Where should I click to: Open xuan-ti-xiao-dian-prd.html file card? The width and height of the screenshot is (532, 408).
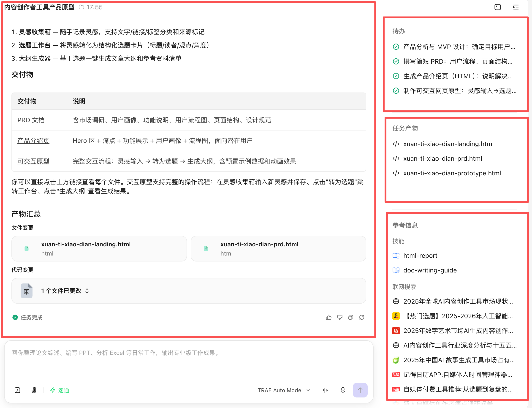[278, 249]
